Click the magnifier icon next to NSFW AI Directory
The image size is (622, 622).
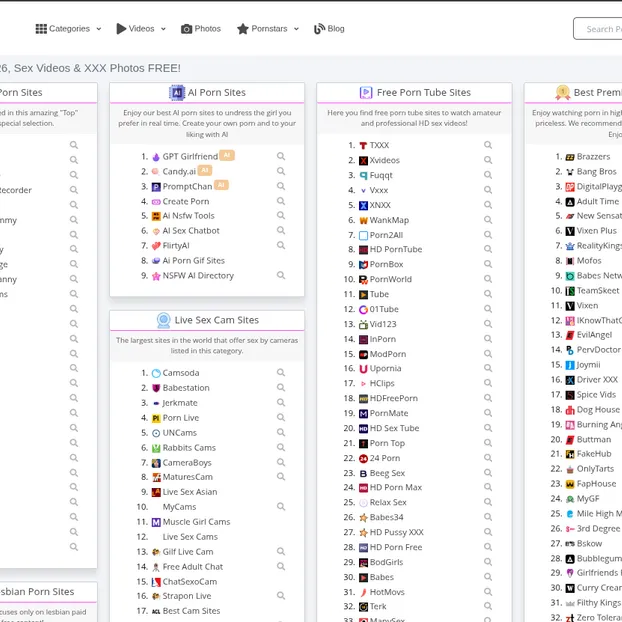coord(281,275)
